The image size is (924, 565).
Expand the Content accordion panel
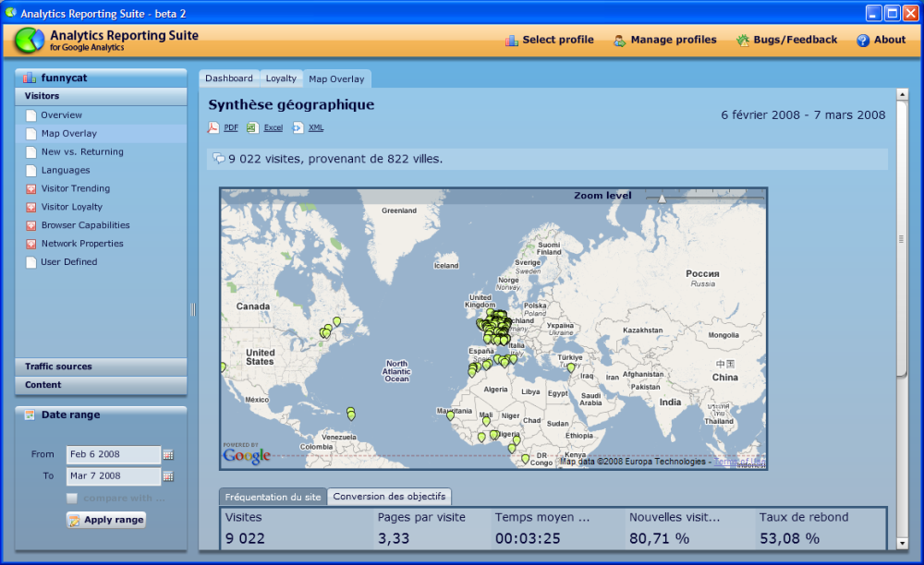tap(101, 385)
